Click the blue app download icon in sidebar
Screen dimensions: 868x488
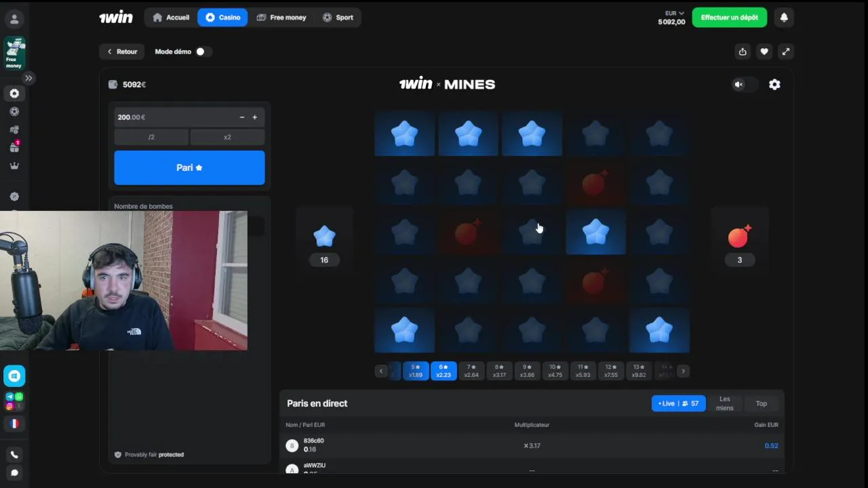14,375
